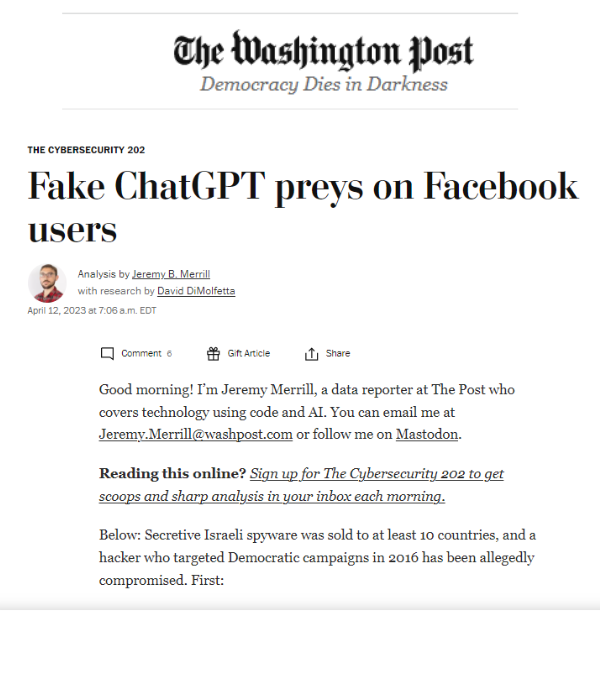Click the Gift Article text

[249, 354]
